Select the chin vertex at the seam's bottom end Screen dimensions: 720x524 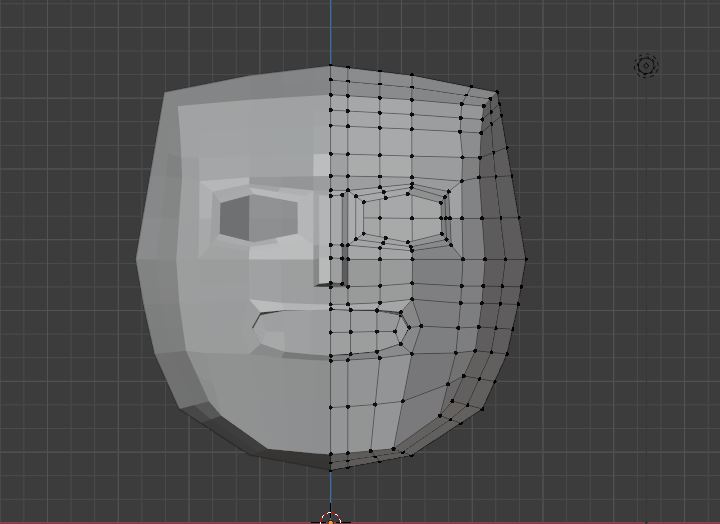[x=331, y=469]
